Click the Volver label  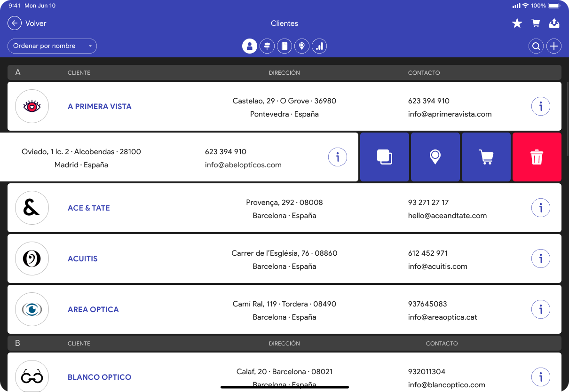[x=36, y=23]
